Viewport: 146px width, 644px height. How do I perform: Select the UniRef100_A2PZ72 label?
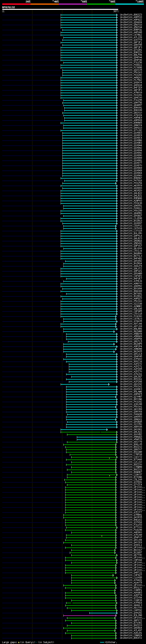[131, 364]
